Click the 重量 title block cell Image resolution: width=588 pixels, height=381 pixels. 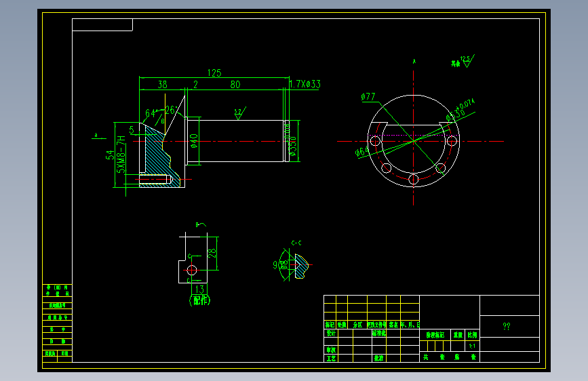458,335
